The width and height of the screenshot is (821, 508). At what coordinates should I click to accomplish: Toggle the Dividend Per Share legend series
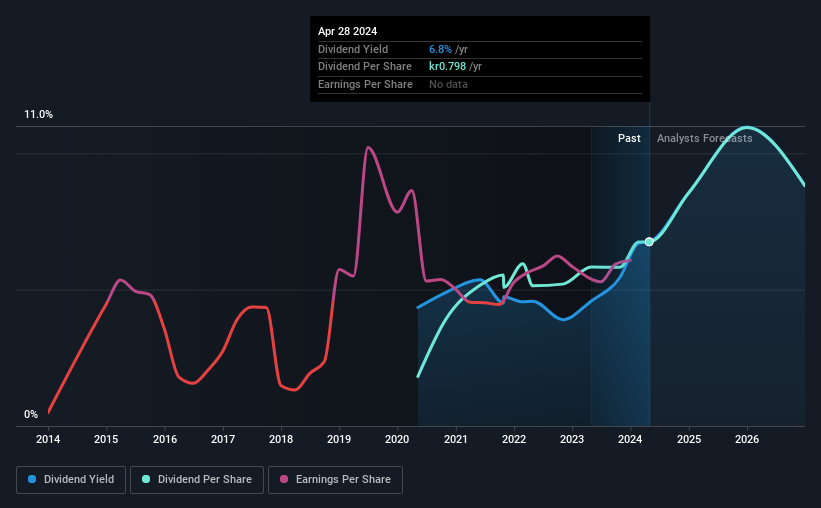[197, 480]
